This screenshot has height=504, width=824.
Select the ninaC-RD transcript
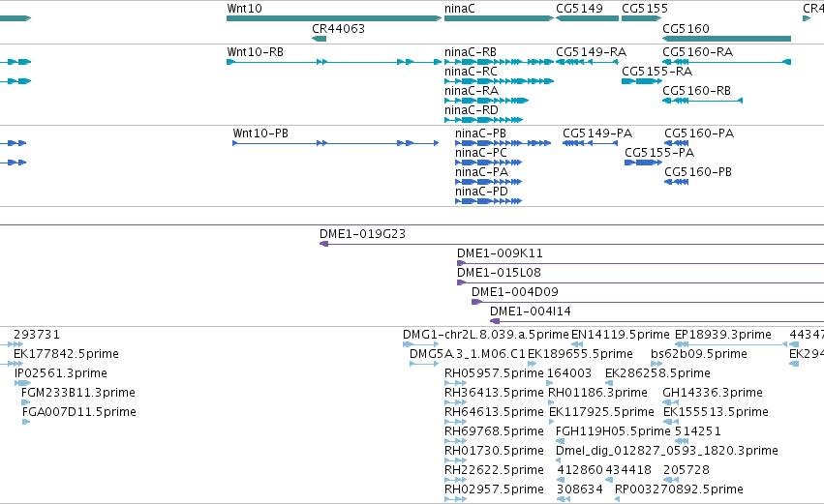(483, 120)
